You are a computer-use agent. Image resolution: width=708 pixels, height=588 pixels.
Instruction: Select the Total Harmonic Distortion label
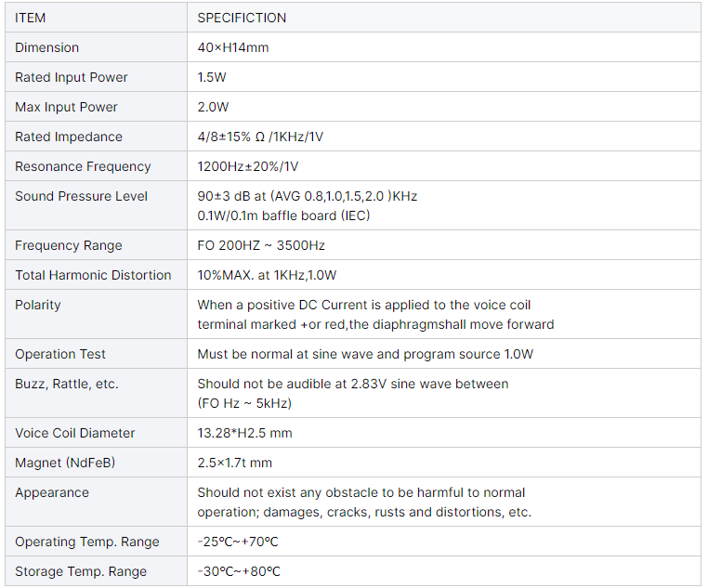[93, 275]
